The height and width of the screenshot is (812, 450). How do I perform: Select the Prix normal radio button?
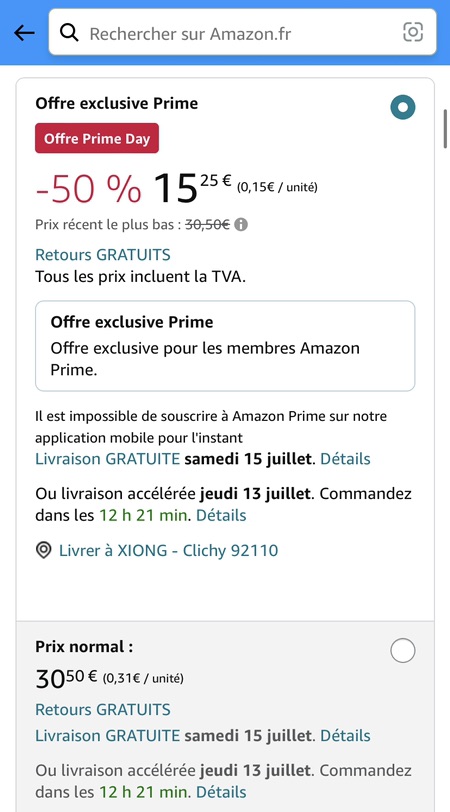pos(403,650)
